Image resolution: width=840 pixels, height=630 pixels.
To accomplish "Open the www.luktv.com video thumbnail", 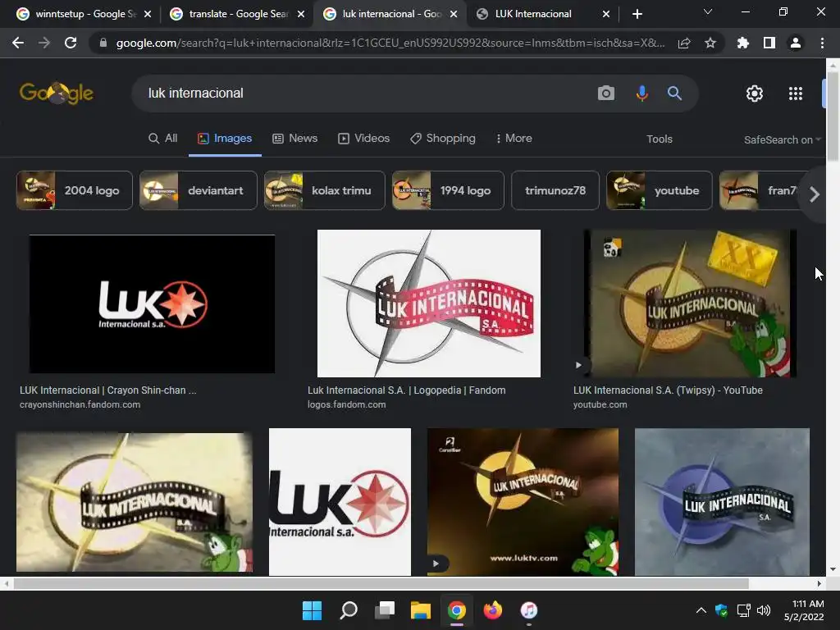I will [523, 502].
